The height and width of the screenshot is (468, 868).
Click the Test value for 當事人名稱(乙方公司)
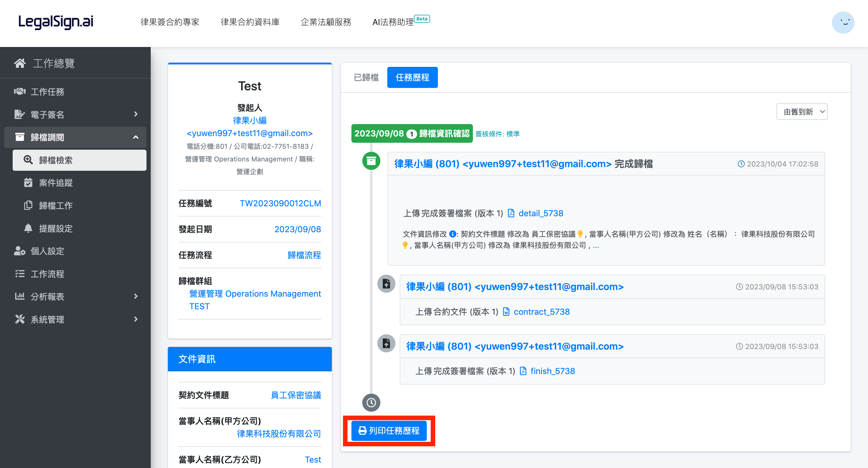point(313,460)
